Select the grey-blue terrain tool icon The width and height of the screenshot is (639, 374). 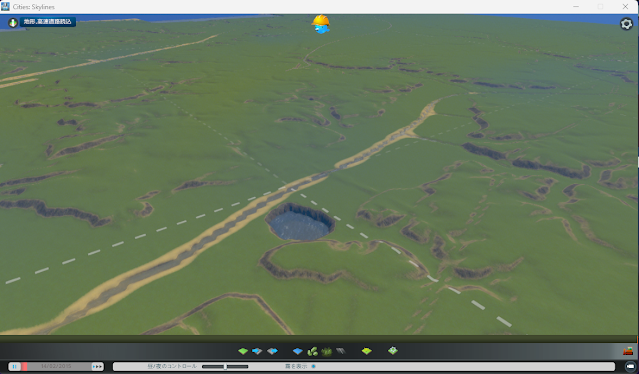[x=272, y=351]
